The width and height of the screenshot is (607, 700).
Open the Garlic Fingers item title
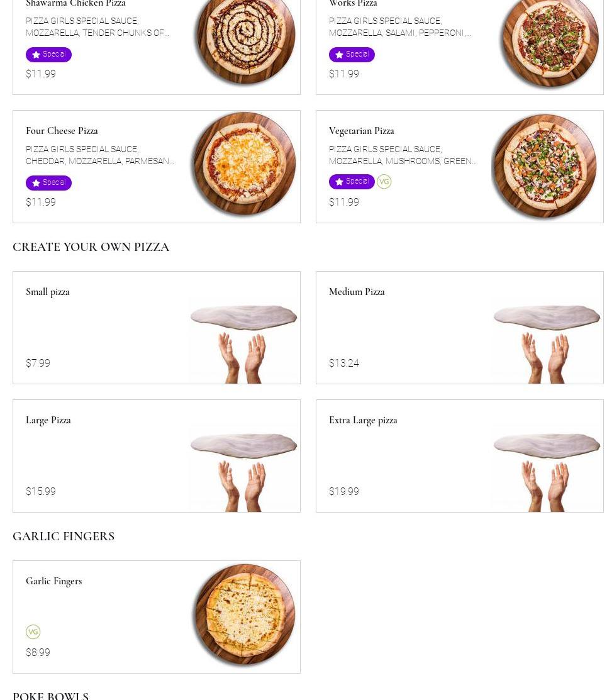pyautogui.click(x=54, y=581)
